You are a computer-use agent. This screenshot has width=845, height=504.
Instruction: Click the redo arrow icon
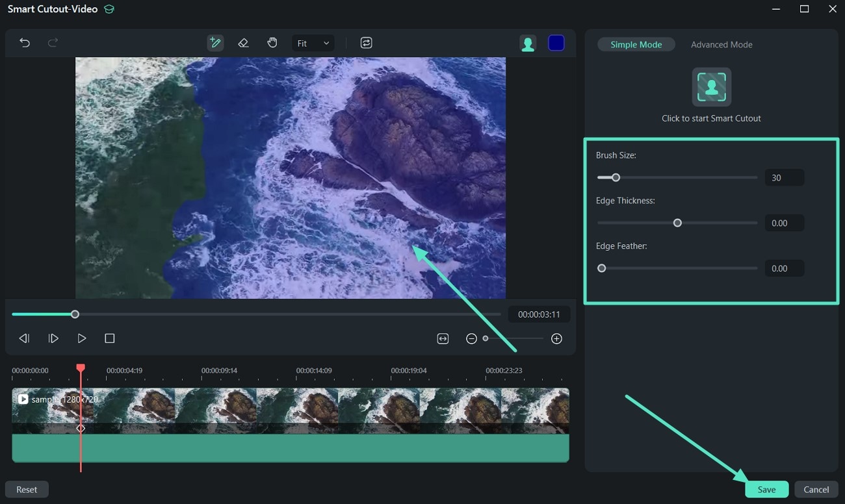(x=53, y=43)
